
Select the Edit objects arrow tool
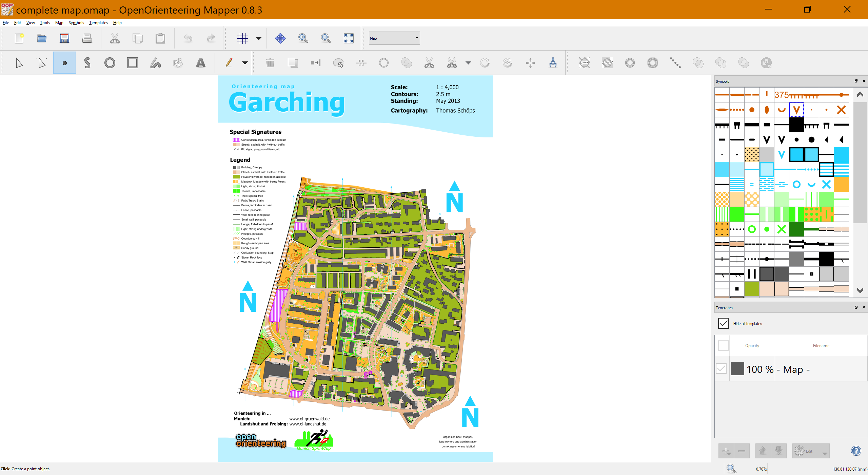point(19,63)
